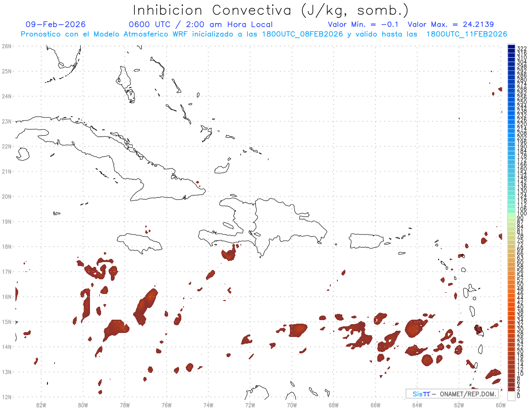Click the "16N" latitude label

[x=7, y=297]
